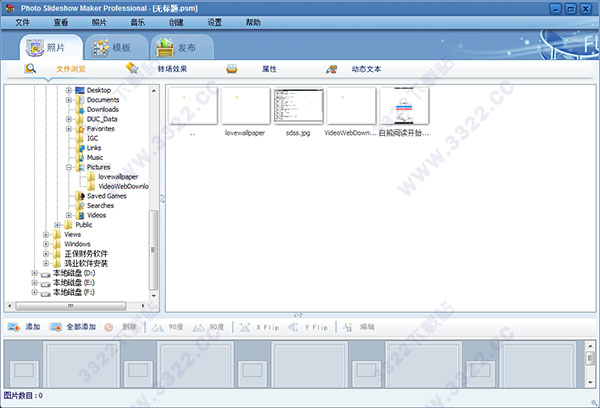Select the lovewallpaper folder thumbnail

[245, 106]
